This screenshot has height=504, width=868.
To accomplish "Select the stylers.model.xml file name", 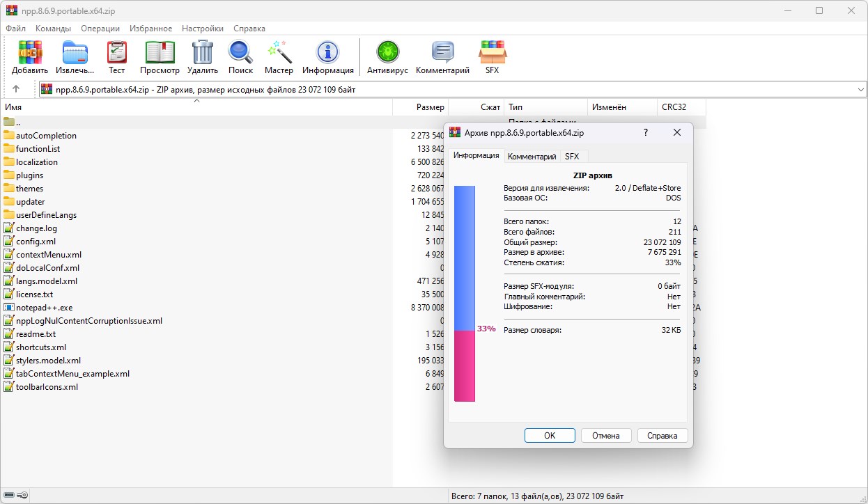I will click(x=49, y=361).
